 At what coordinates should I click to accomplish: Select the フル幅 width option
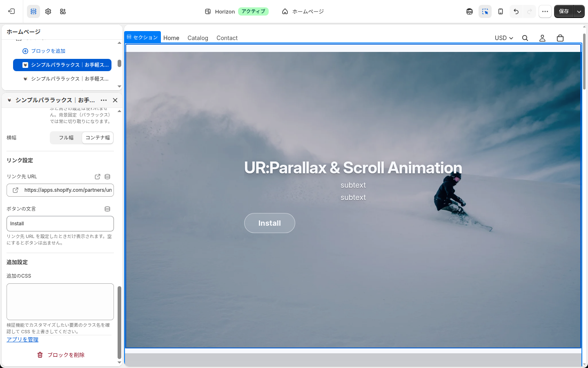click(x=66, y=138)
